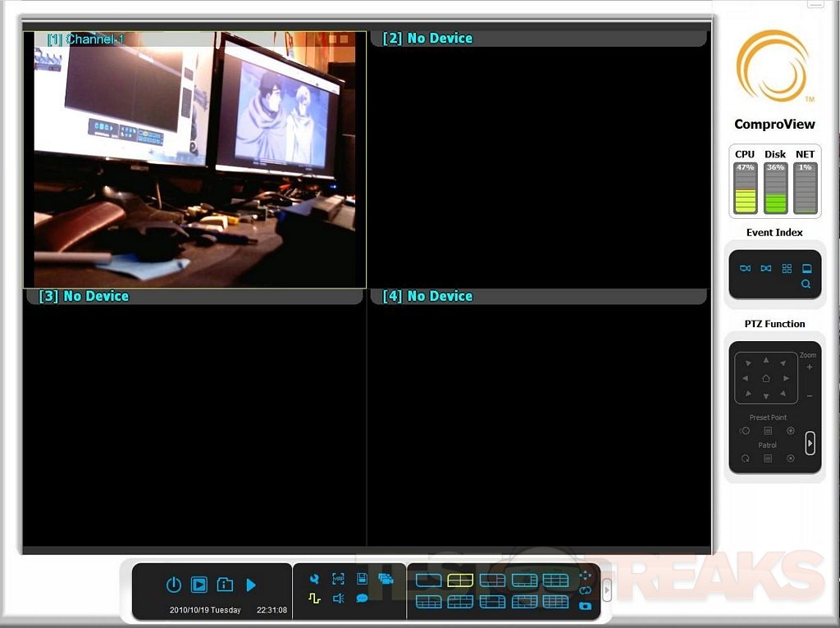Click the blue play triangle button
The image size is (840, 628).
(x=251, y=585)
